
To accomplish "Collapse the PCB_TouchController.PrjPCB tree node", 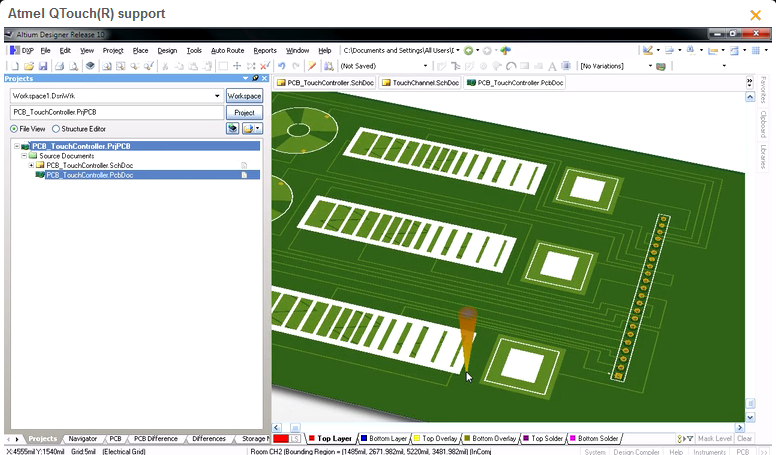I will [17, 146].
